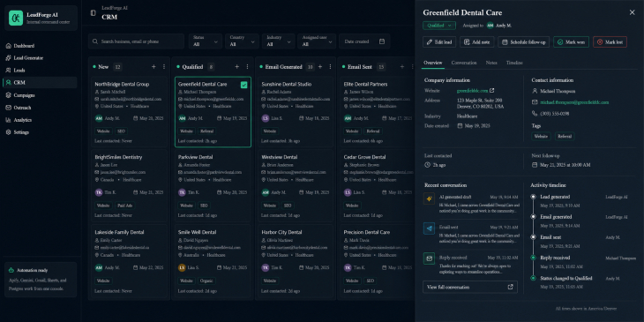Click the Schedule follow-up button
Viewport: 644px width, 322px height.
pos(524,41)
